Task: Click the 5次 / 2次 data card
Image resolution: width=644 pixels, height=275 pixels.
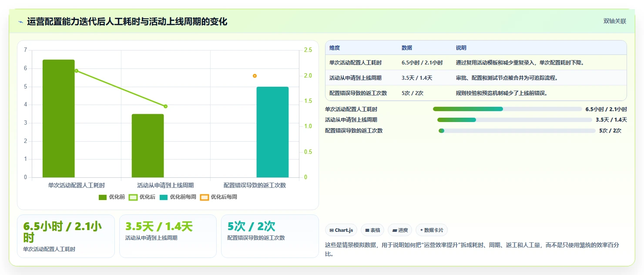Action: (270, 236)
